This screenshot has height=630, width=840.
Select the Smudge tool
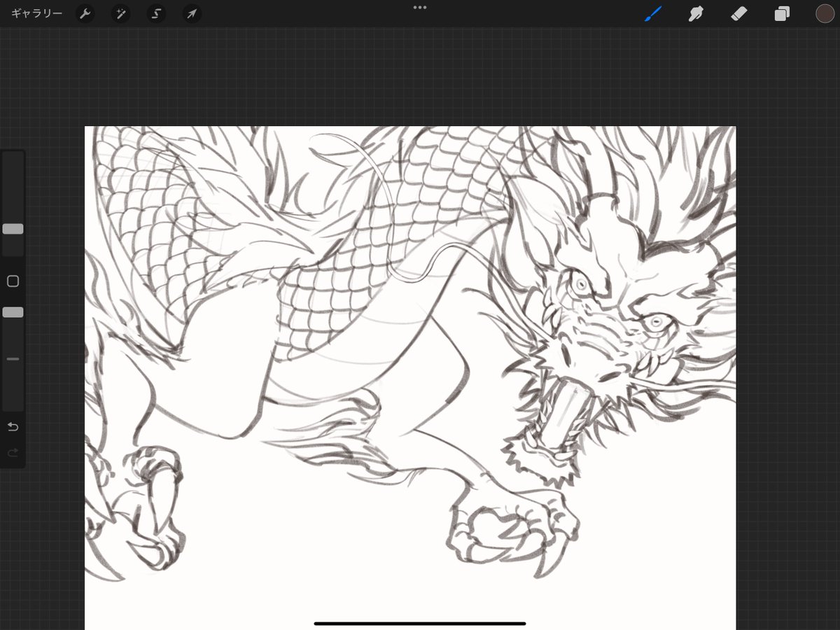(x=696, y=13)
